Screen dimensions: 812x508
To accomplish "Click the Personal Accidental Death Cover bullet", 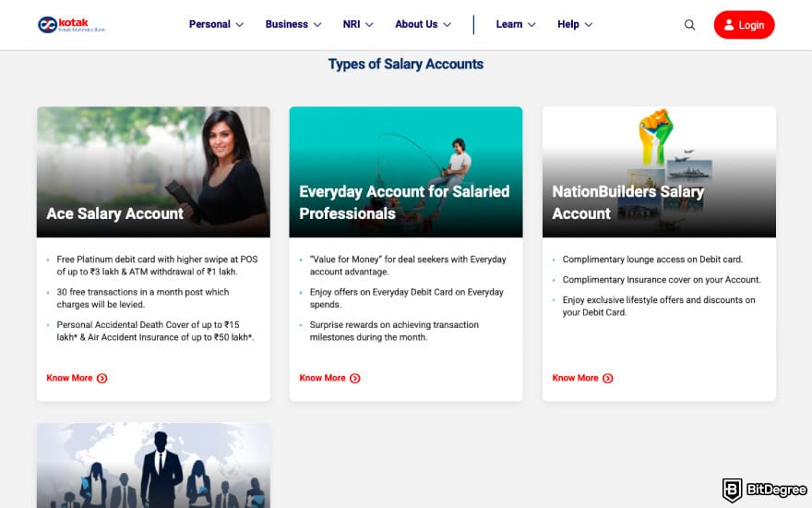I will [155, 331].
